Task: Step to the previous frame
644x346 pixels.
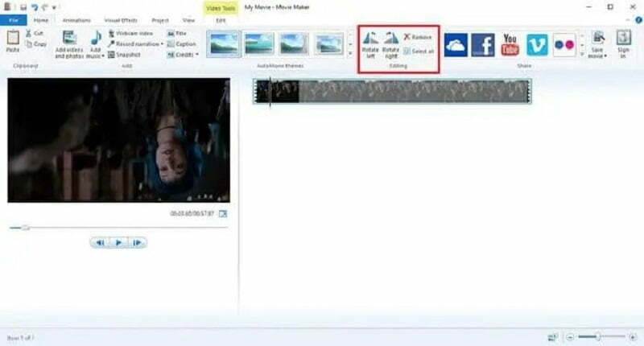Action: 100,242
